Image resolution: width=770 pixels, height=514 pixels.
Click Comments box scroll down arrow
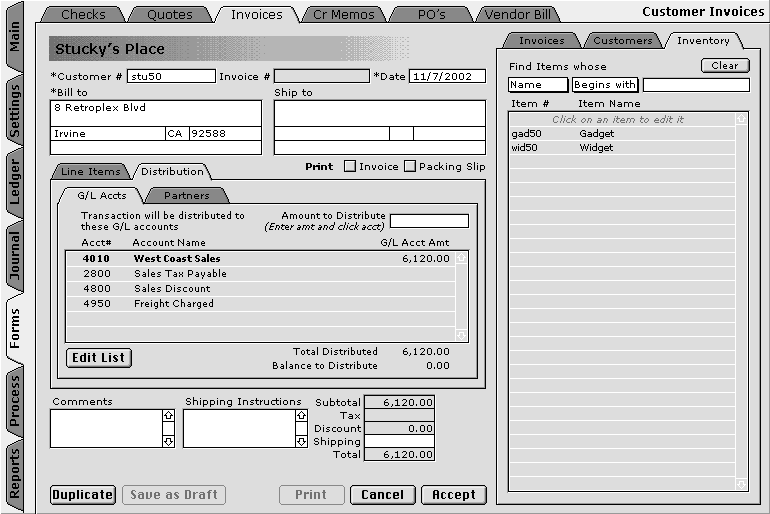coord(168,441)
